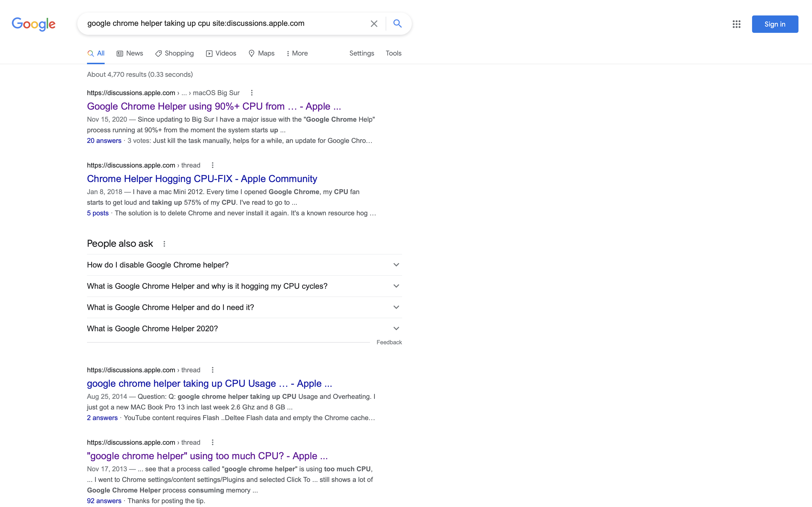The width and height of the screenshot is (812, 507).
Task: Click the Tools option under the search bar
Action: (x=393, y=53)
